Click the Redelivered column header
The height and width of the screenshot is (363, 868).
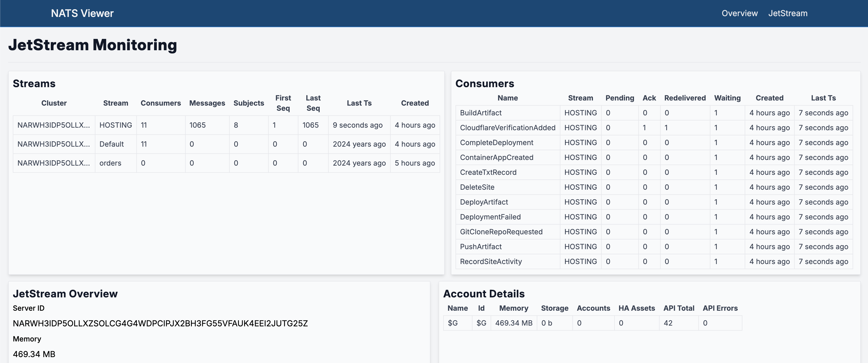pyautogui.click(x=685, y=98)
